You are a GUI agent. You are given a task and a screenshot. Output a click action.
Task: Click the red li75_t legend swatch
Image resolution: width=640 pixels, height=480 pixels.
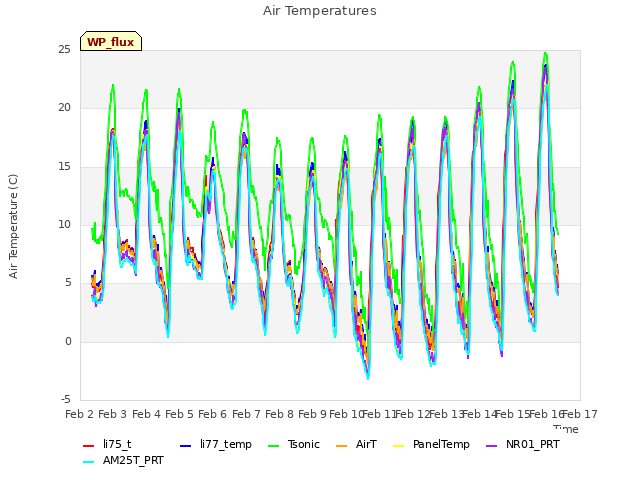click(x=89, y=446)
